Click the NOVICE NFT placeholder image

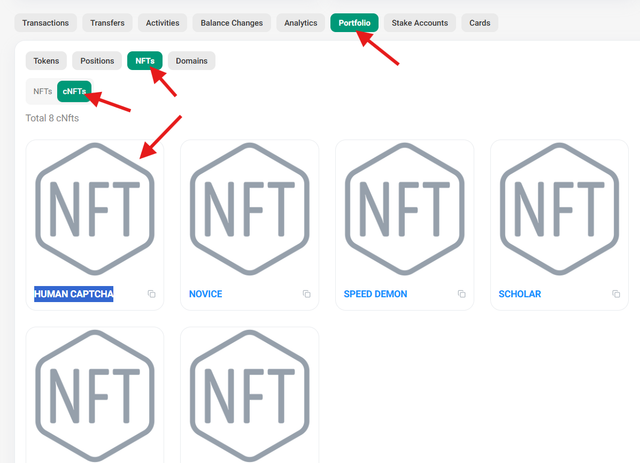(x=250, y=209)
